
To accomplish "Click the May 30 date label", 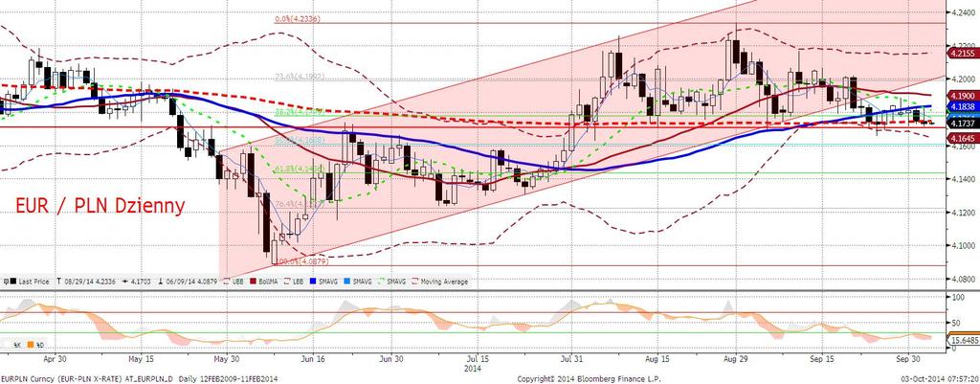I will pos(226,358).
